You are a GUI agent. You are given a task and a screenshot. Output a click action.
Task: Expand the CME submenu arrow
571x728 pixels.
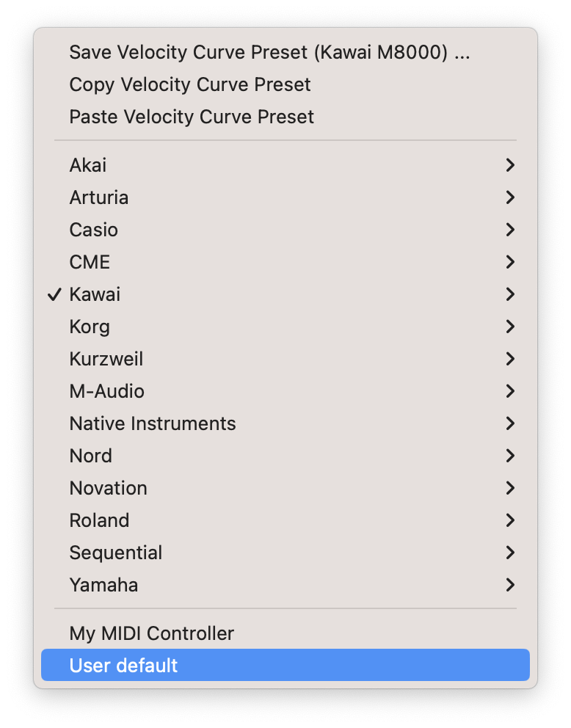pyautogui.click(x=510, y=261)
